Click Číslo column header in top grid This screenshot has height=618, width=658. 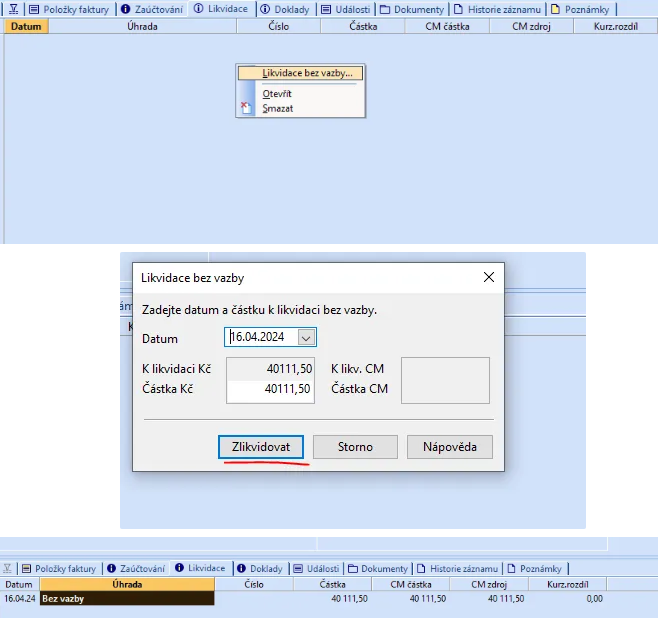pos(279,26)
